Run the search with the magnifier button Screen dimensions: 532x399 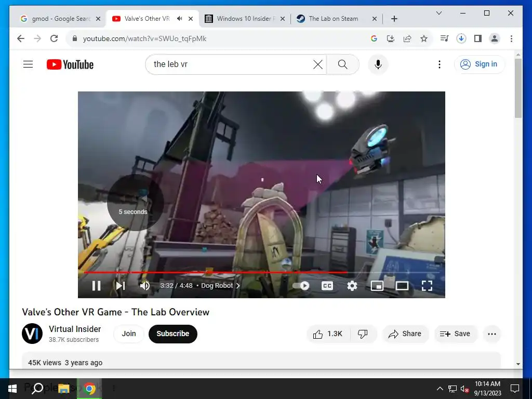click(x=343, y=64)
